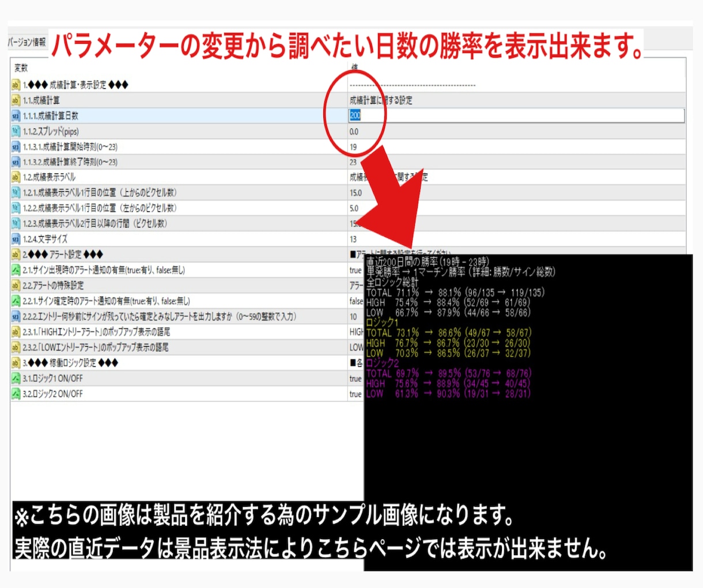Select the 上からのピクセル数 value 15.0
The image size is (703, 588).
pos(356,192)
